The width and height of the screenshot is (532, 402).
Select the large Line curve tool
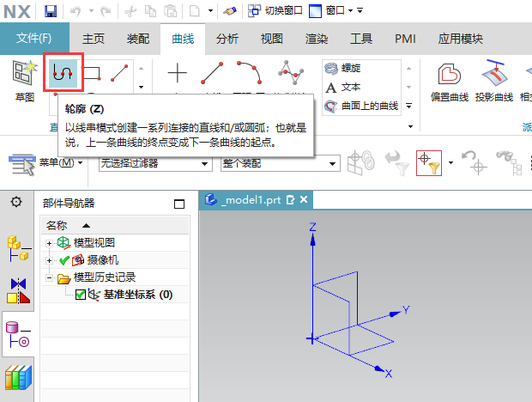coord(212,73)
